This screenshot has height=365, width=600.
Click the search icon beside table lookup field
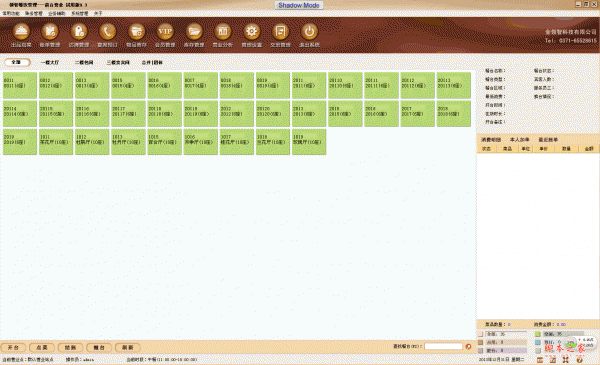tap(468, 346)
